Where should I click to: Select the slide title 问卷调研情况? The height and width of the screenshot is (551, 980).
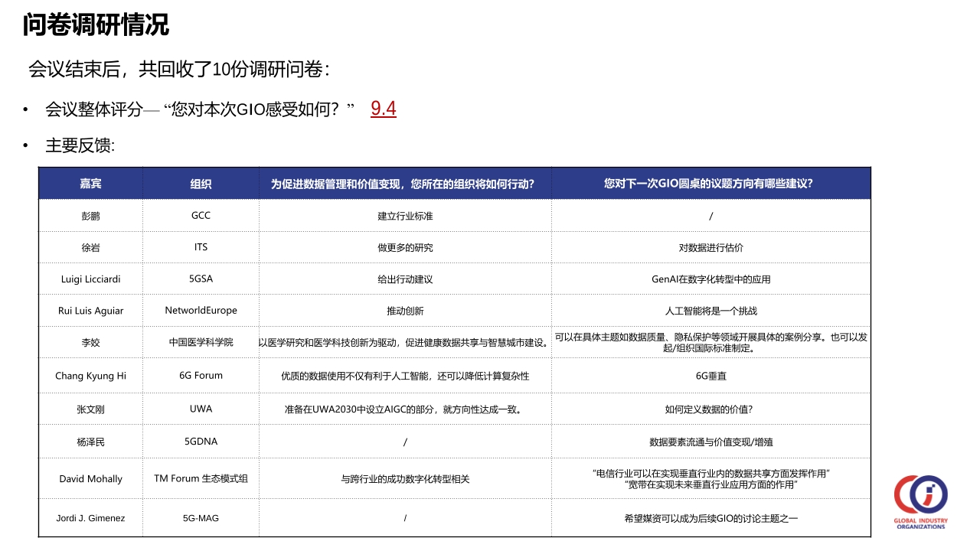pos(96,24)
